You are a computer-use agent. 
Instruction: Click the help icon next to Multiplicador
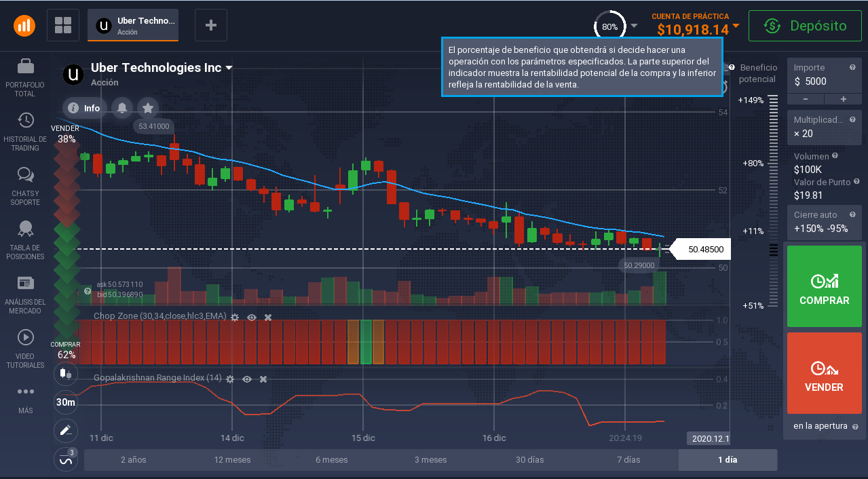852,119
